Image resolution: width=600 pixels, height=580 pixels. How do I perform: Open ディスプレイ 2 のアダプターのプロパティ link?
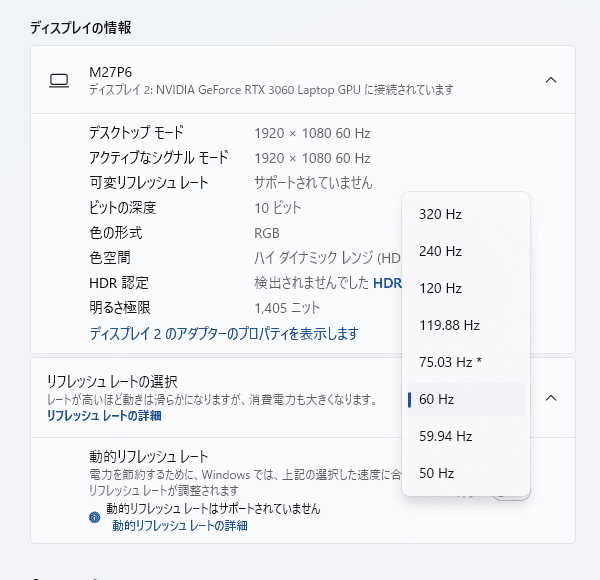coord(223,333)
